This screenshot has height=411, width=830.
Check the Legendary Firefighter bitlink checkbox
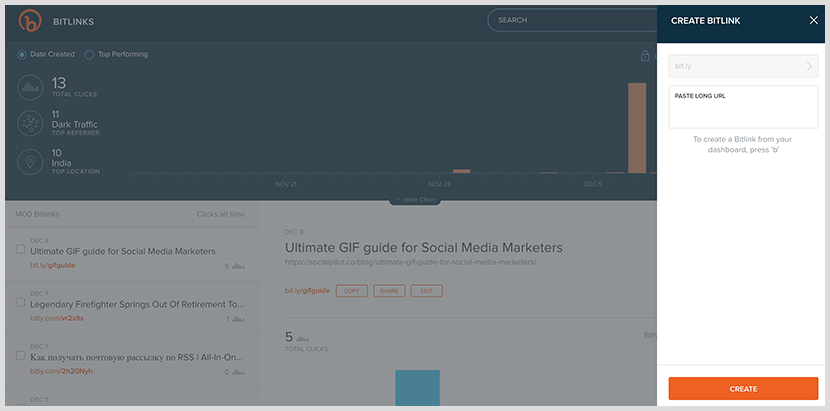coord(21,302)
